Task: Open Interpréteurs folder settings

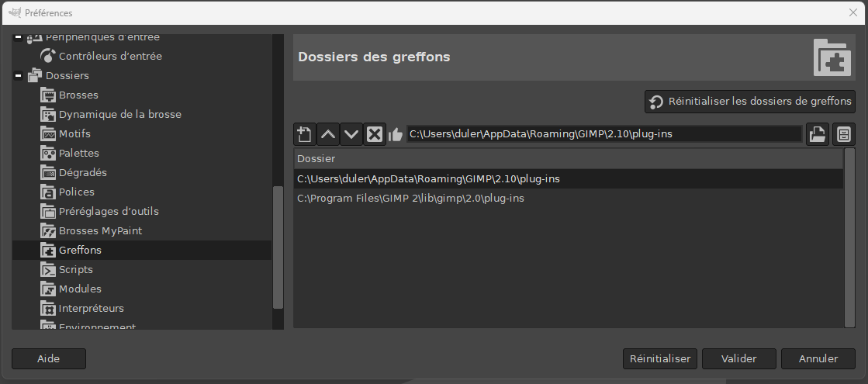Action: tap(92, 308)
